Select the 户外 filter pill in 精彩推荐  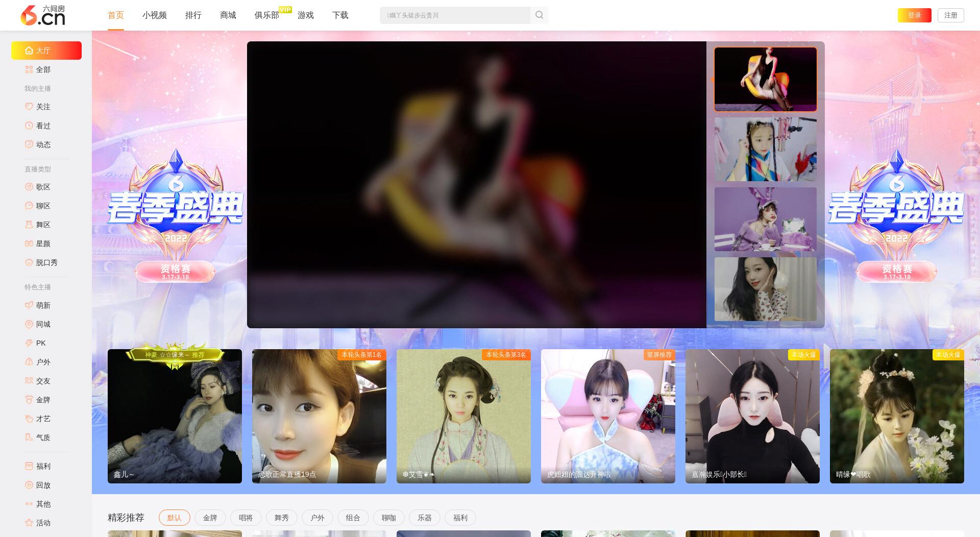(x=317, y=518)
